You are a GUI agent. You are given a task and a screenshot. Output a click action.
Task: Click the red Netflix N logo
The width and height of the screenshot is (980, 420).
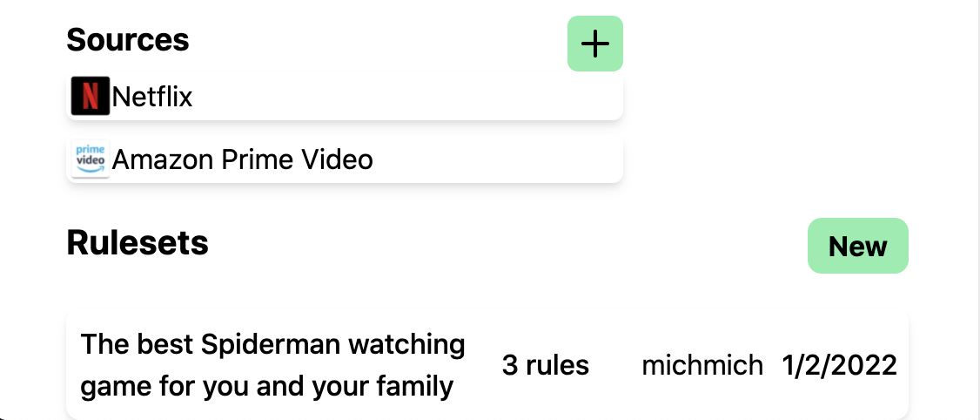(x=91, y=96)
